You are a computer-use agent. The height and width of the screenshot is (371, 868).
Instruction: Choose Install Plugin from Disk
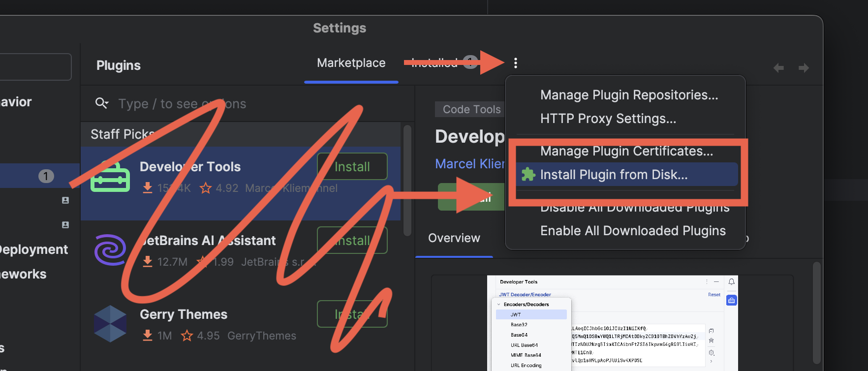click(626, 175)
